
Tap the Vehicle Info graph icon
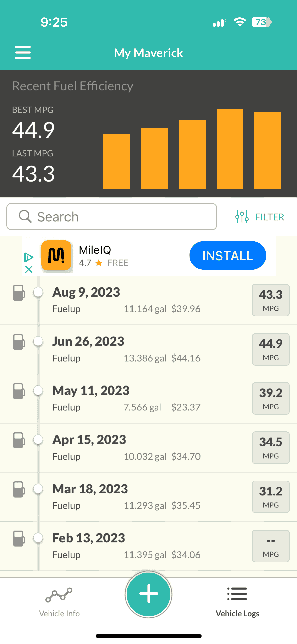pyautogui.click(x=59, y=595)
